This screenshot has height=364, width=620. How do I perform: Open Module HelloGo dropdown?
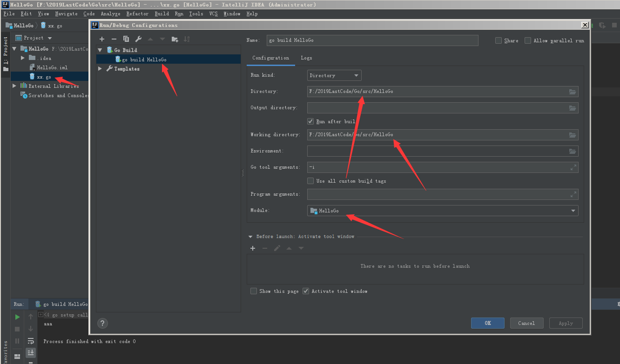click(443, 211)
